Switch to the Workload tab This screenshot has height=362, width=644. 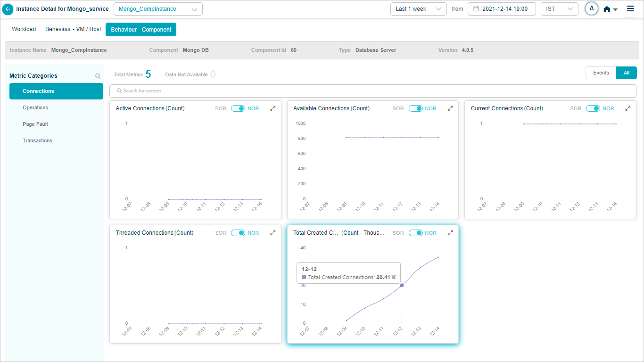(24, 29)
